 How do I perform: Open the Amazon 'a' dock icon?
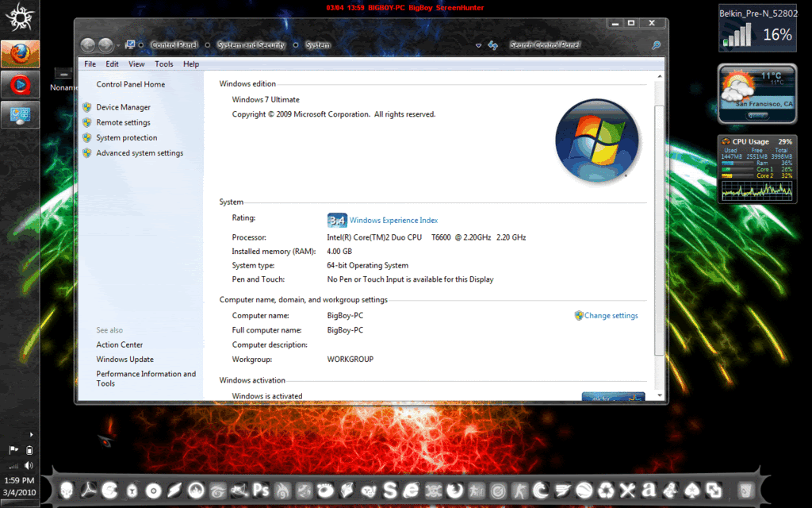[x=649, y=490]
